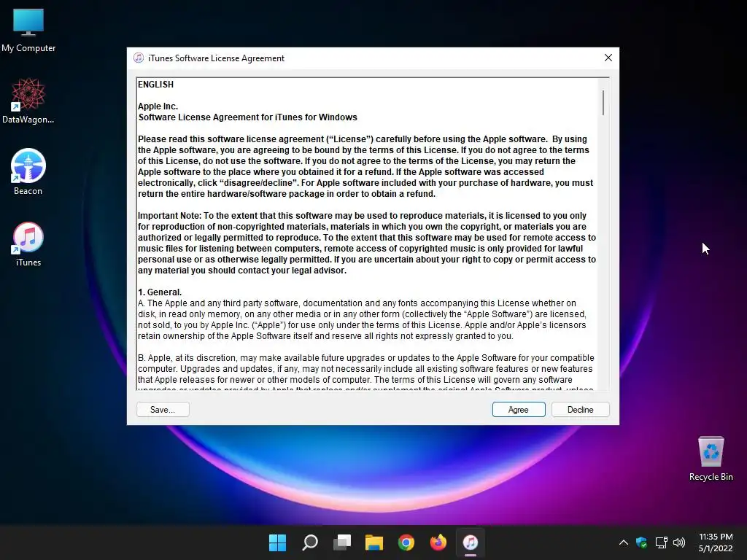
Task: Open network status tray icon
Action: [x=661, y=542]
